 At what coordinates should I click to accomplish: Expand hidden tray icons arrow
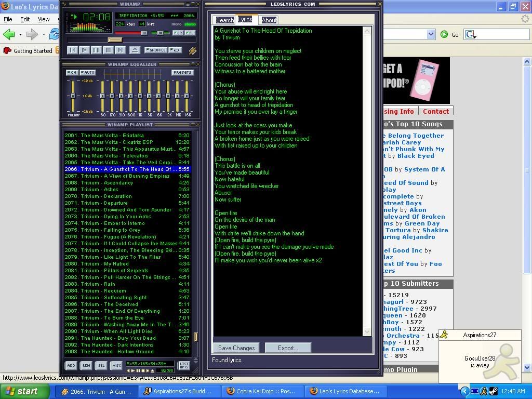pos(465,391)
